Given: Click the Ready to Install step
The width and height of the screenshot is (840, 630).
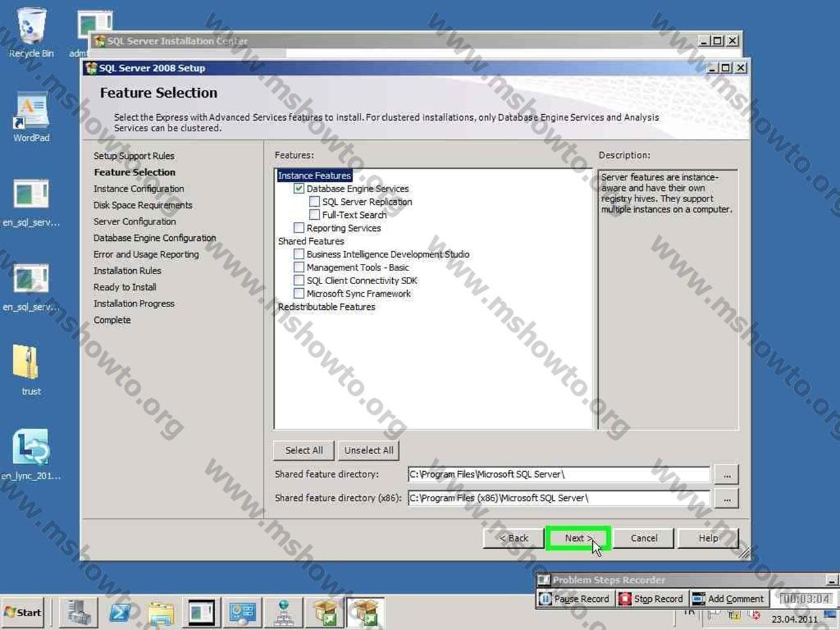Looking at the screenshot, I should 125,287.
